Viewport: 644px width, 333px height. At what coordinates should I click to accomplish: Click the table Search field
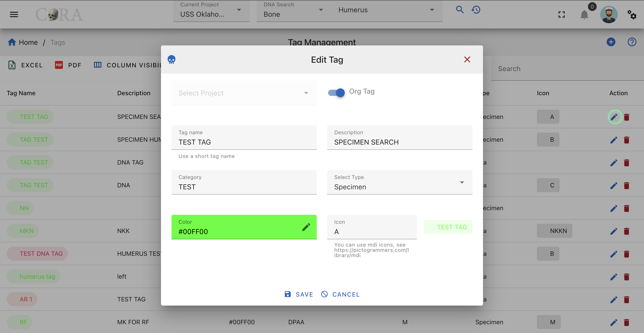(x=567, y=69)
